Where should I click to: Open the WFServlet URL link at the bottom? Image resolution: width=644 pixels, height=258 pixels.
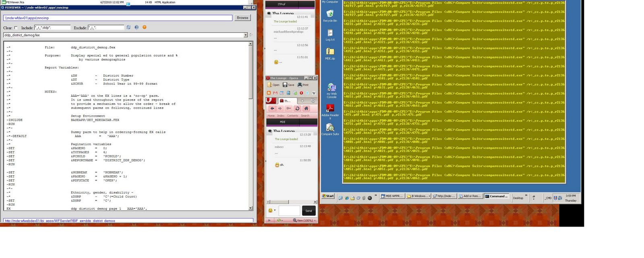[60, 221]
